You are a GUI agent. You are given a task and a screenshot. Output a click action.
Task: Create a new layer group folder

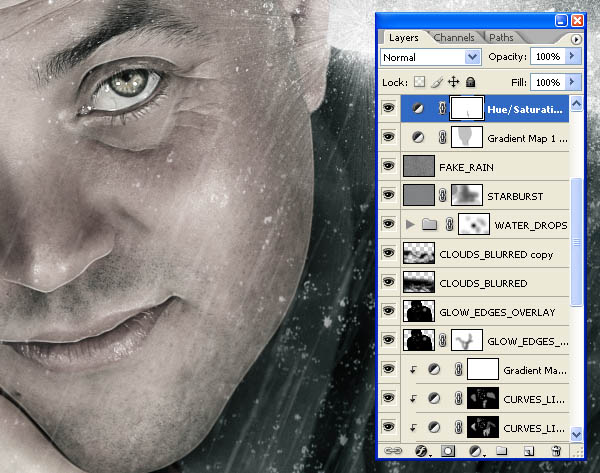click(501, 451)
